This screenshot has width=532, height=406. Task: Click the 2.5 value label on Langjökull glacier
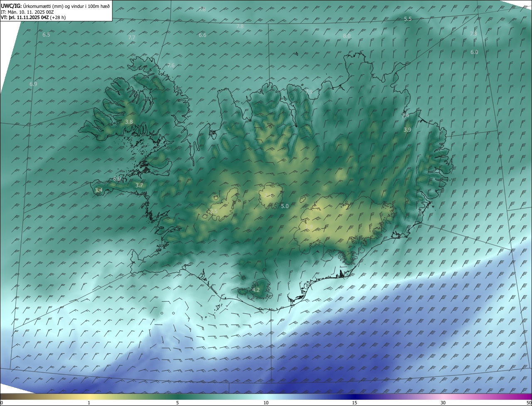click(214, 211)
